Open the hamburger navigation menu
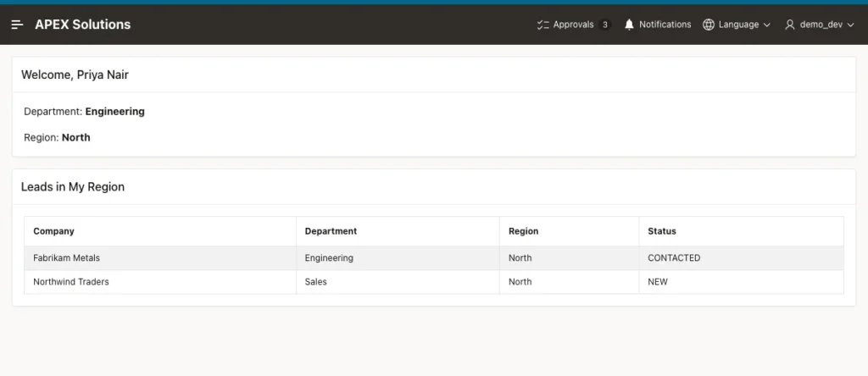Viewport: 868px width, 376px height. [17, 25]
